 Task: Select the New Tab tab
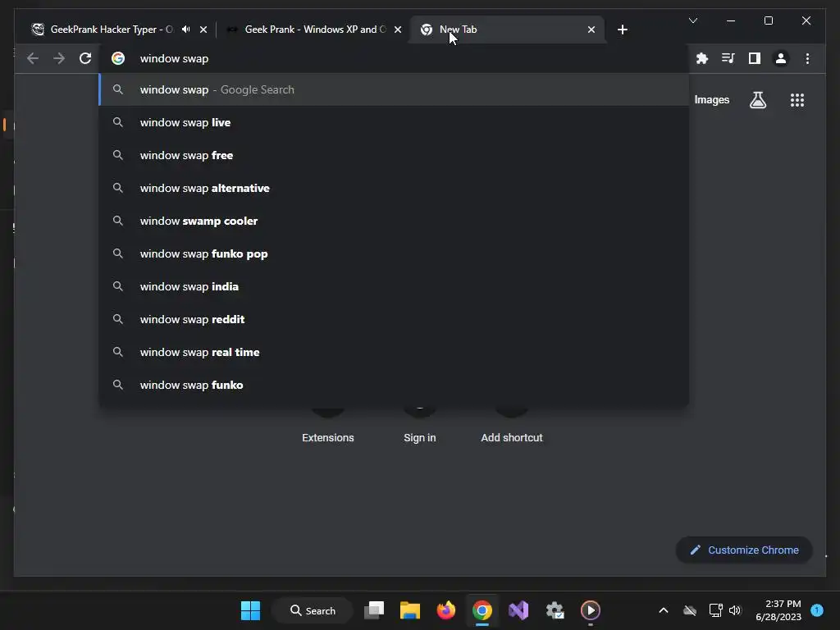point(507,30)
